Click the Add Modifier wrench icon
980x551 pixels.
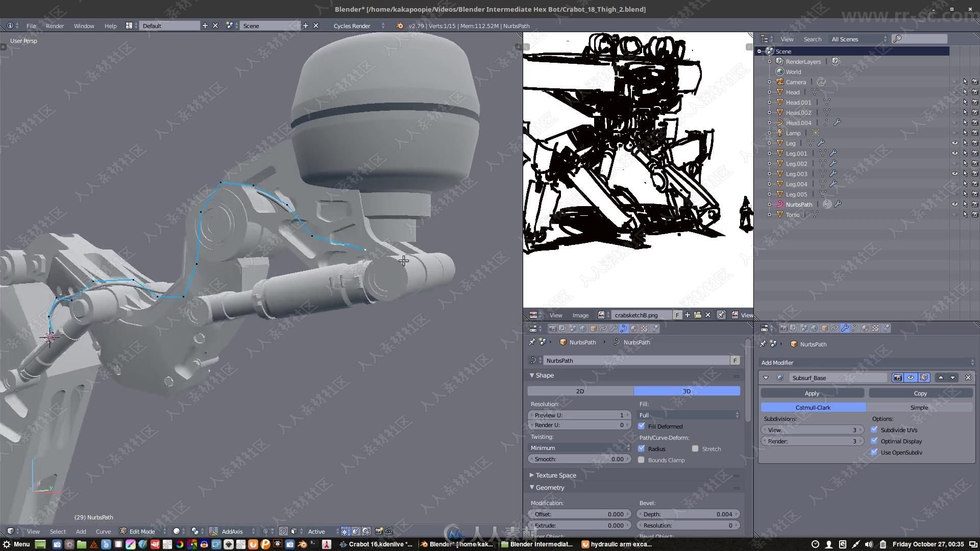click(x=844, y=329)
